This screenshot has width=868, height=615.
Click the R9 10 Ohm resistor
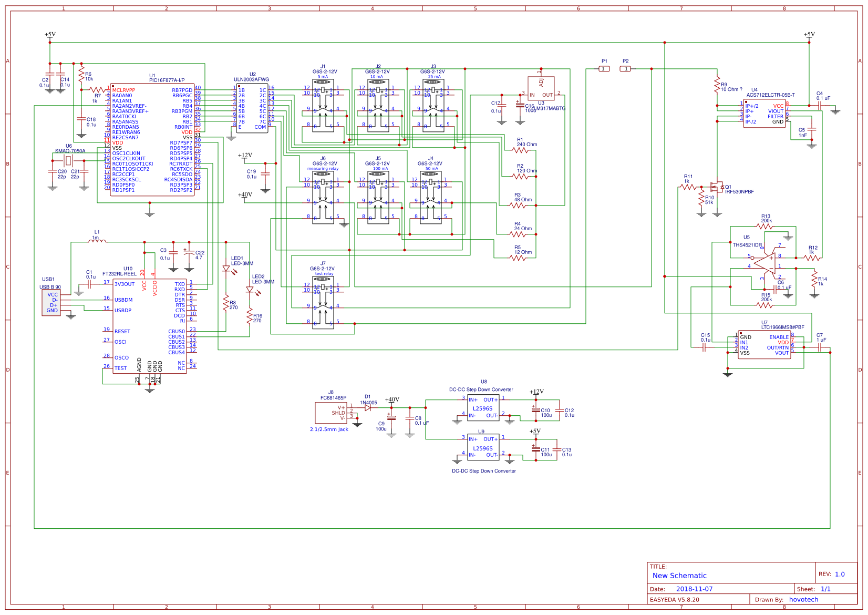(717, 85)
